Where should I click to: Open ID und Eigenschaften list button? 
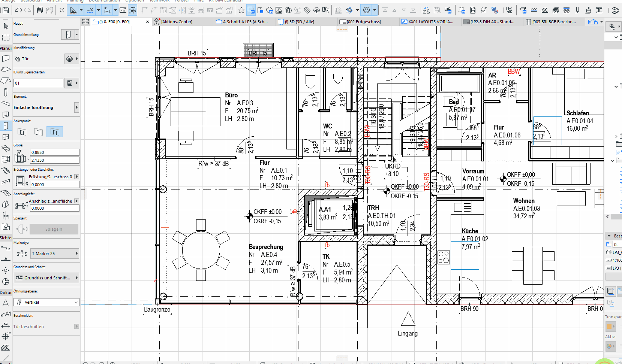(72, 83)
